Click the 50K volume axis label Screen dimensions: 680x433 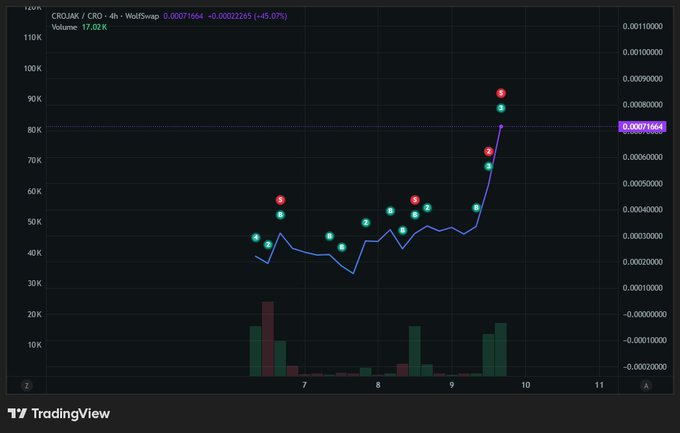pos(34,222)
